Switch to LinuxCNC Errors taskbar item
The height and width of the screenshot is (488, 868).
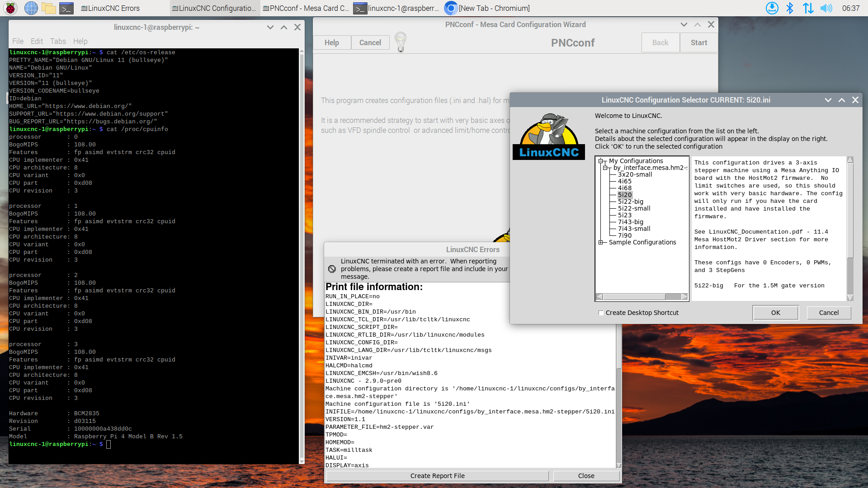[x=110, y=8]
